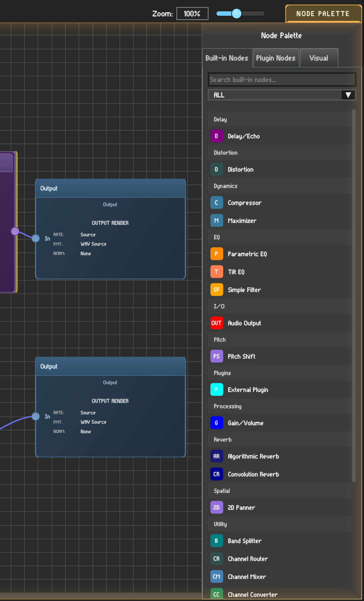The height and width of the screenshot is (601, 364).
Task: Open the ALL category filter dropdown
Action: pos(281,95)
